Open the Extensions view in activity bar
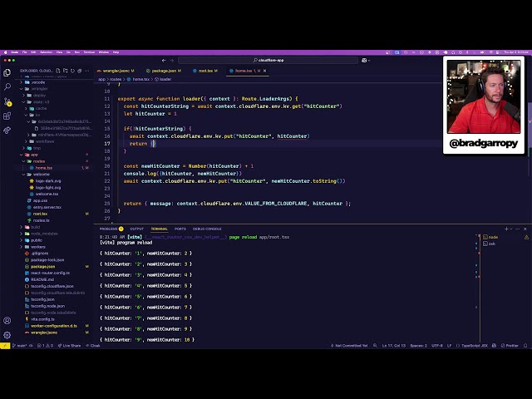Screen dimensions: 532x399 [7, 116]
